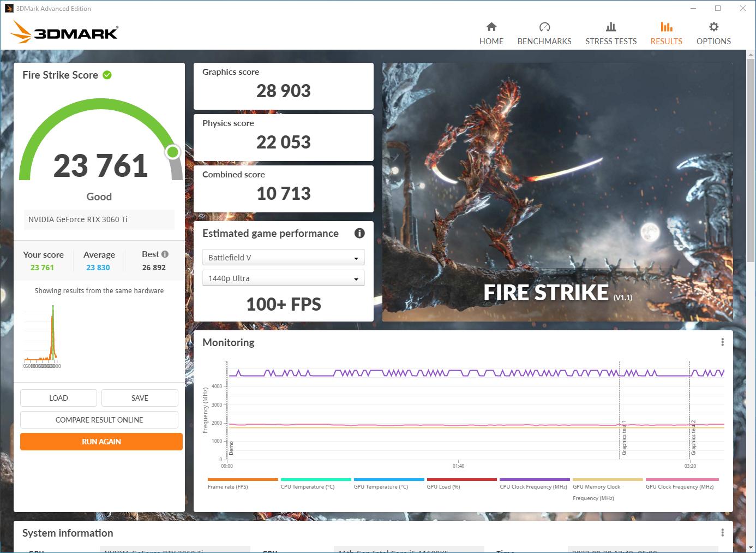Click the RUN AGAIN button
The width and height of the screenshot is (756, 553).
101,442
